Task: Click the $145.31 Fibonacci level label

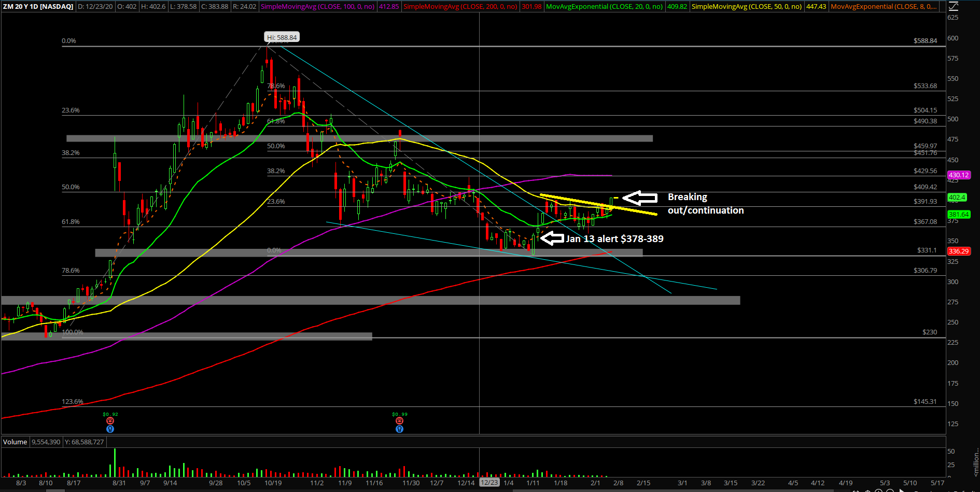Action: [x=925, y=402]
